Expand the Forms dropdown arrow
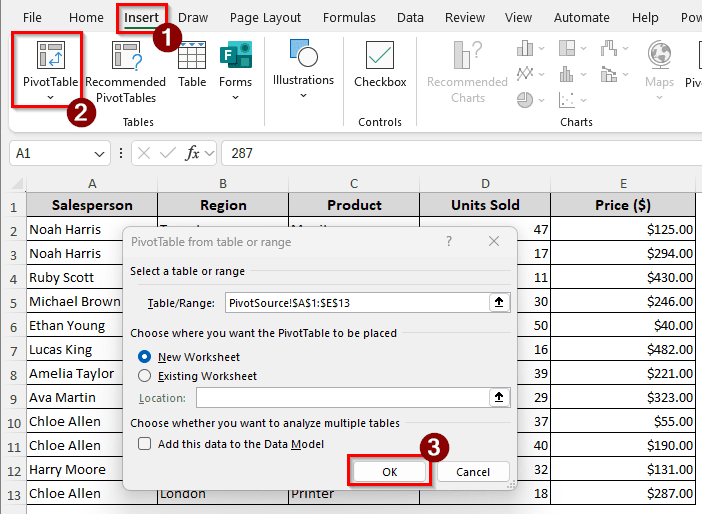The width and height of the screenshot is (702, 514). point(235,97)
